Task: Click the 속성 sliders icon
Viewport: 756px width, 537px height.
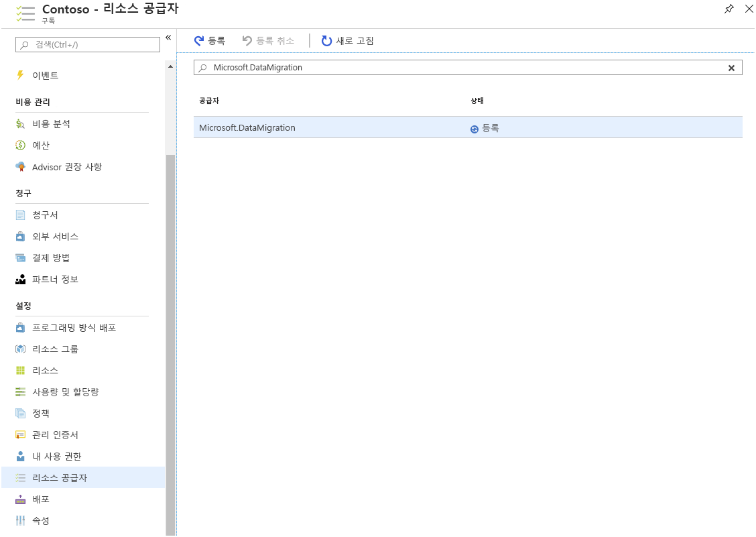Action: click(x=20, y=521)
